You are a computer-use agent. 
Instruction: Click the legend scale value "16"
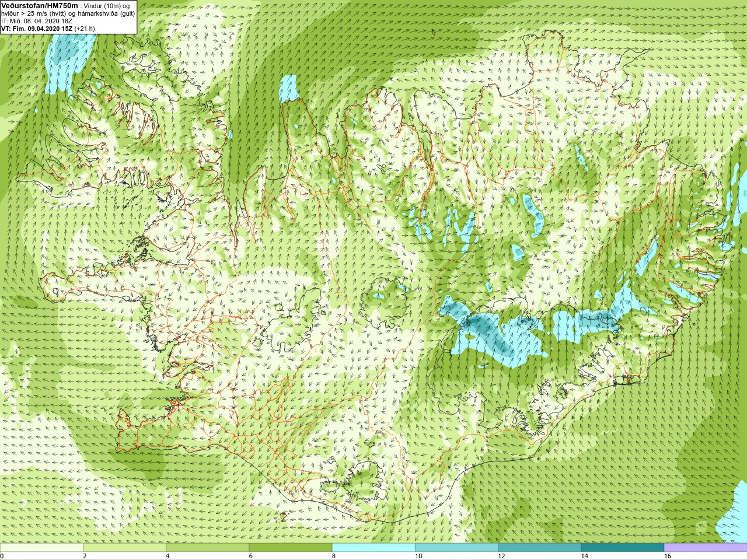click(x=667, y=556)
